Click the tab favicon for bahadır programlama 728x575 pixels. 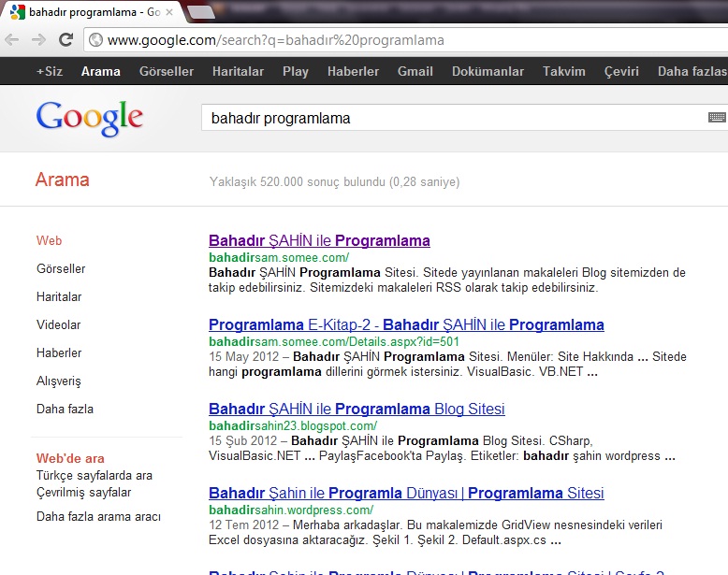[17, 12]
